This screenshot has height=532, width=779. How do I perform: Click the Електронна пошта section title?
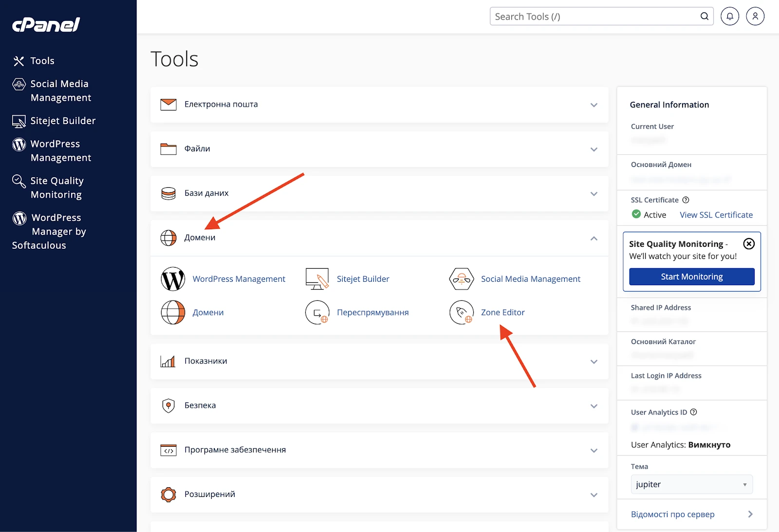221,104
